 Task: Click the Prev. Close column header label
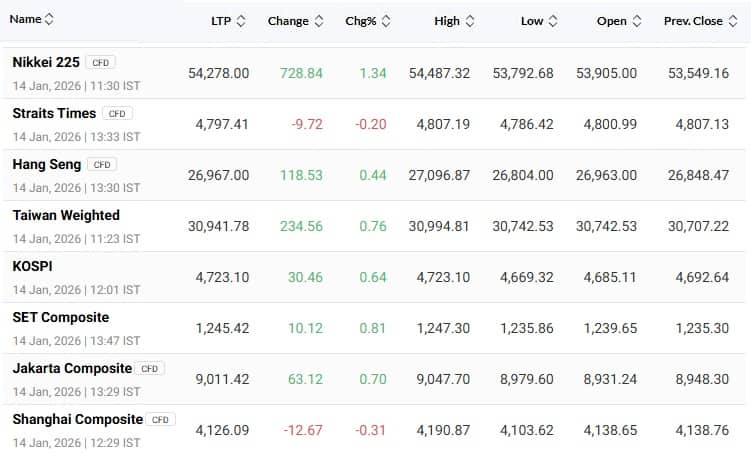pos(693,21)
